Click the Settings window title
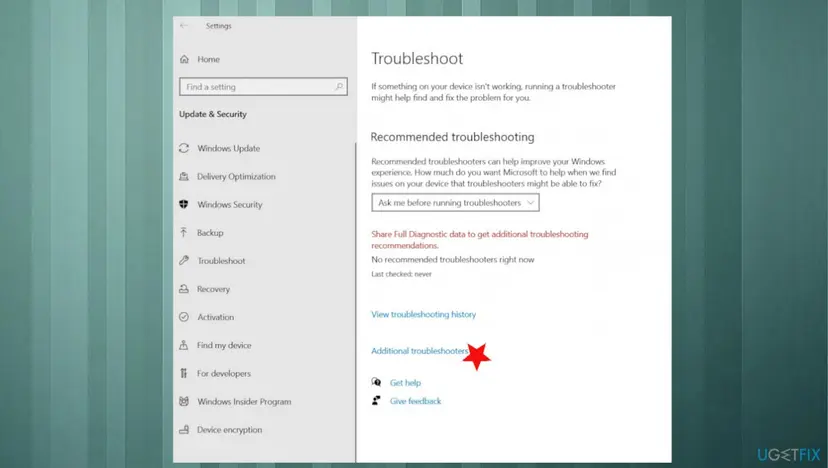Screen dimensions: 828x468 (219, 26)
